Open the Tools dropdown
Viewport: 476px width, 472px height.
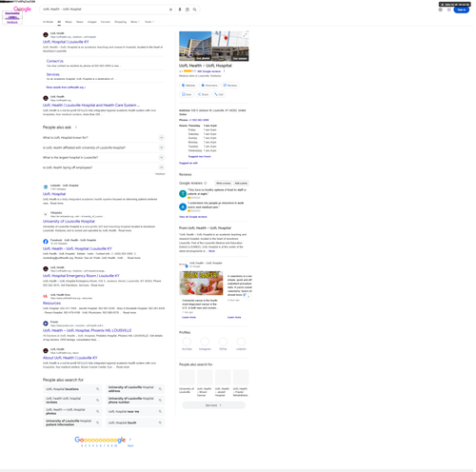149,22
